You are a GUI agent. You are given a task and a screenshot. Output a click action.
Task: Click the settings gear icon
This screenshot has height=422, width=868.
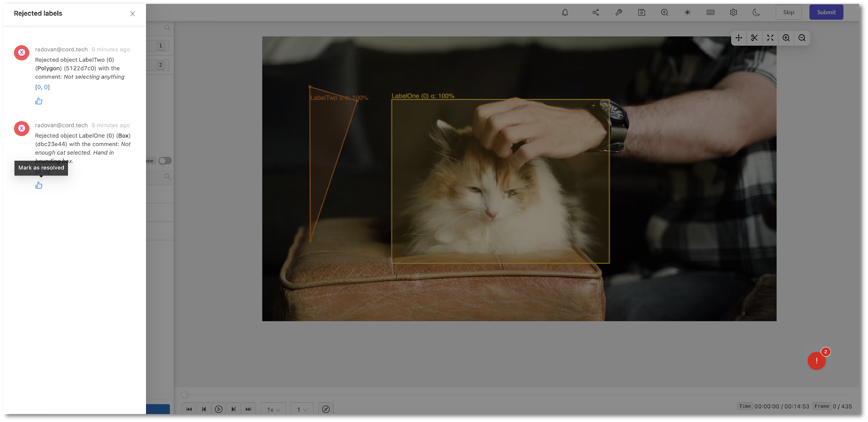[733, 12]
